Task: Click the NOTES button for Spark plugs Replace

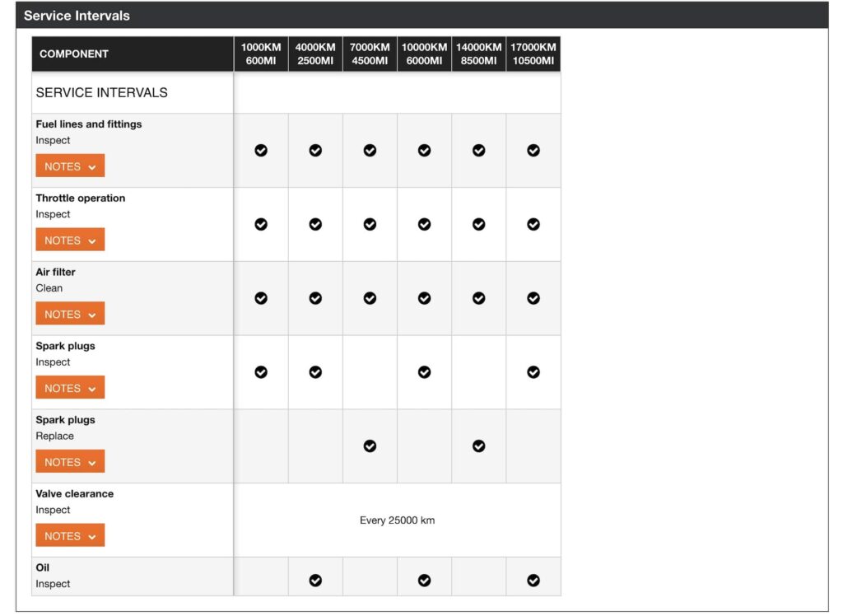Action: point(70,461)
